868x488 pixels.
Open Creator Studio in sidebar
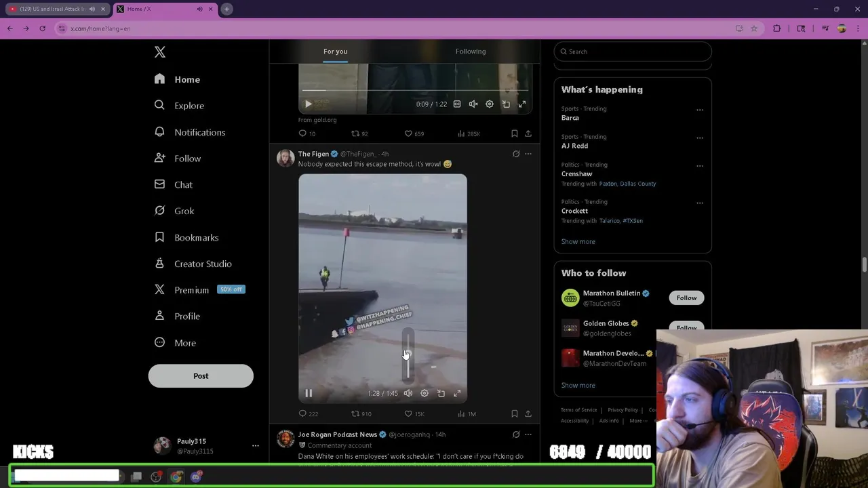coord(193,264)
